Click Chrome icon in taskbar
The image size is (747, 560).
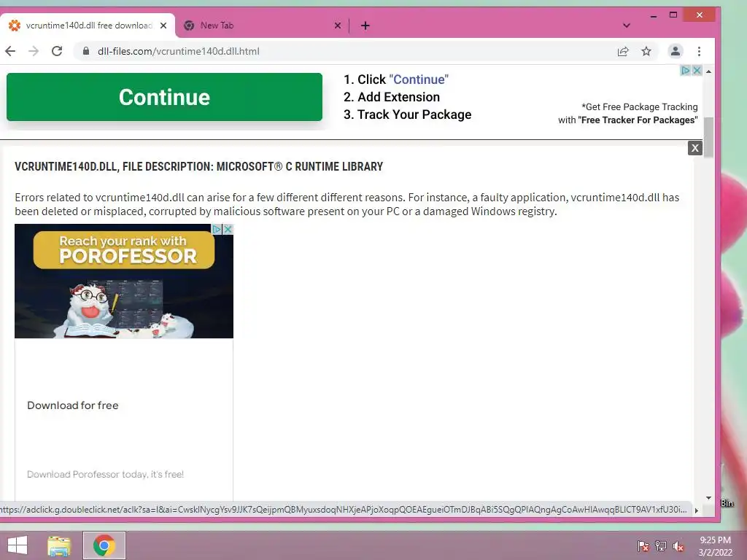[x=104, y=545]
